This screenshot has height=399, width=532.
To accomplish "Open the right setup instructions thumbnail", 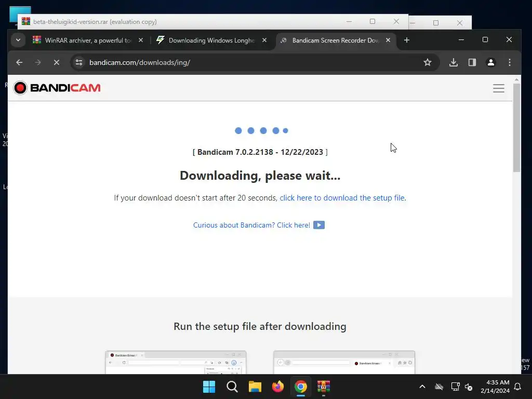I will (344, 362).
